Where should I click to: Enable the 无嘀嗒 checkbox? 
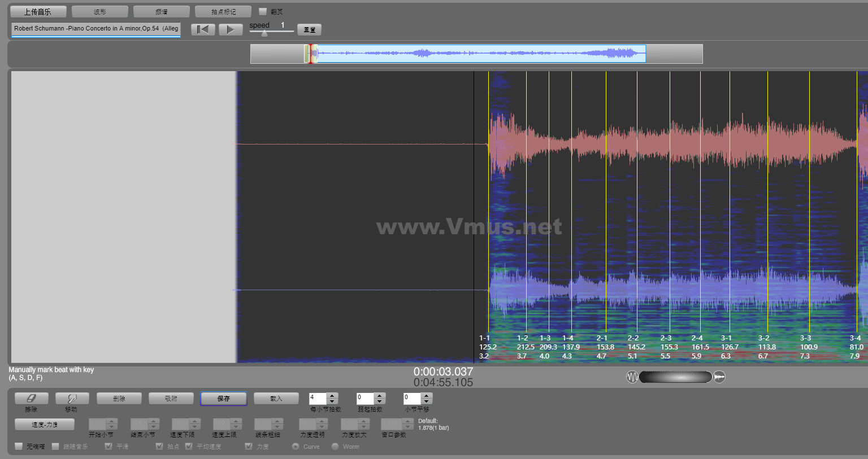[19, 447]
